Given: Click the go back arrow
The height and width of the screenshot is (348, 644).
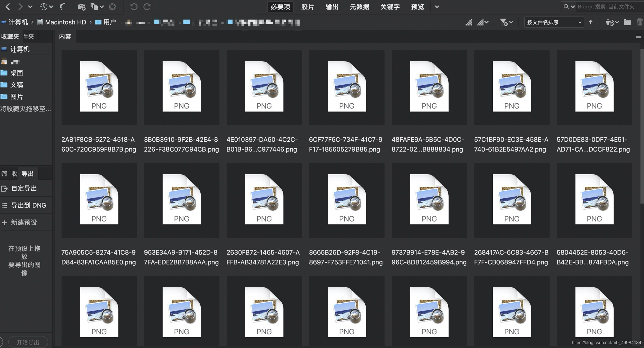Looking at the screenshot, I should [x=8, y=7].
